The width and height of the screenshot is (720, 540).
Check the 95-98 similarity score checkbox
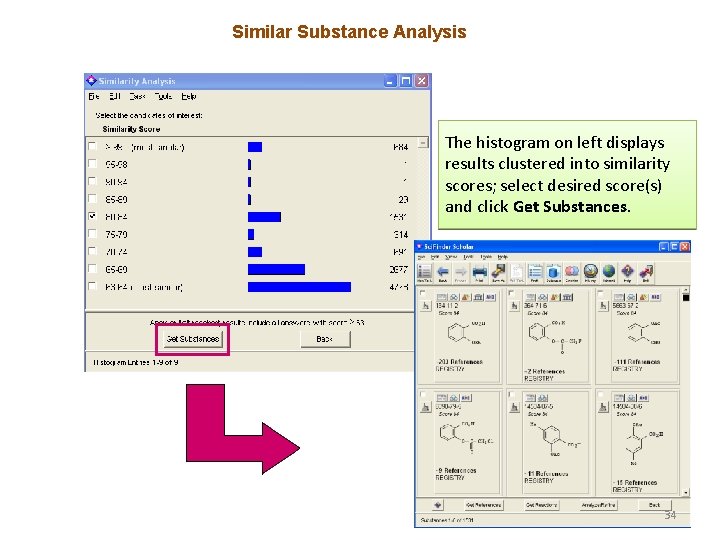(92, 163)
